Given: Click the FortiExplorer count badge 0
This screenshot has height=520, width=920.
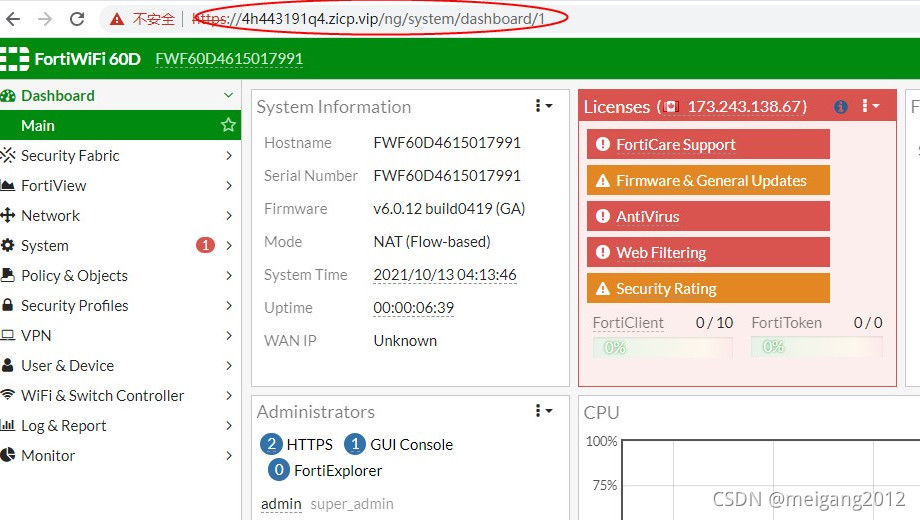Looking at the screenshot, I should pyautogui.click(x=279, y=470).
